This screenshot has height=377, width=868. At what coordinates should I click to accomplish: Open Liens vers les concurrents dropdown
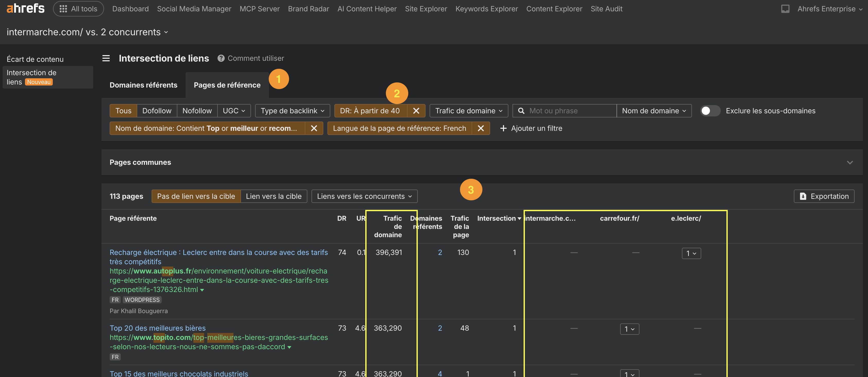(364, 196)
